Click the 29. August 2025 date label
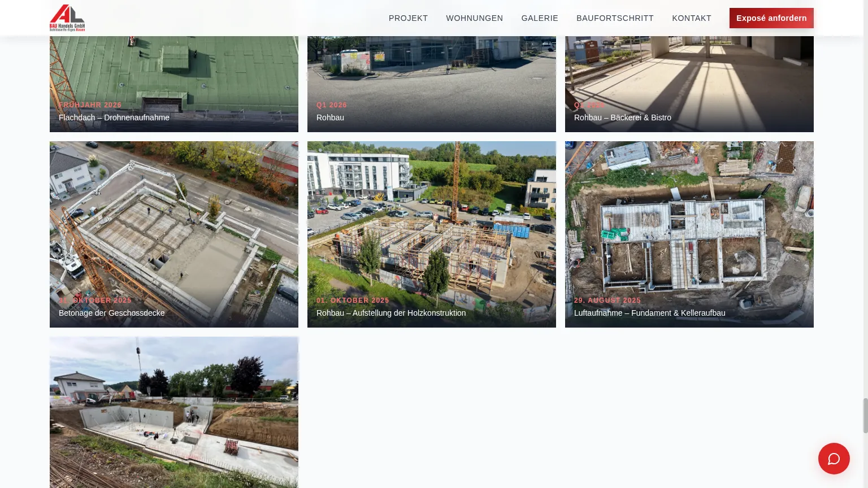Viewport: 868px width, 488px height. 607,300
